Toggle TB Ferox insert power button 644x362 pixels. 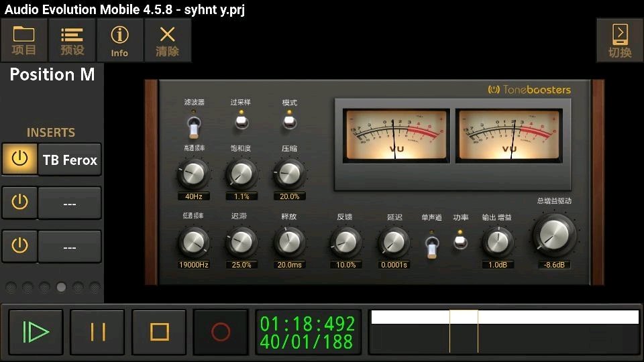click(x=19, y=159)
